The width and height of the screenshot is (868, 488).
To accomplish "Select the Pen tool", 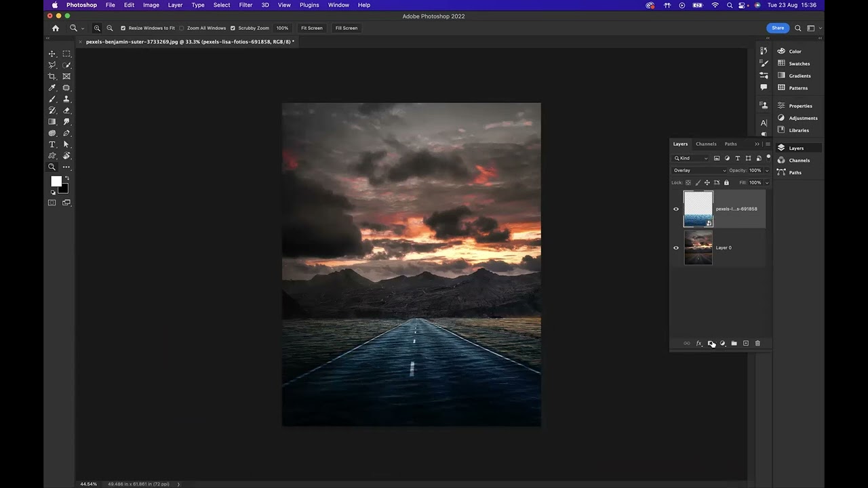I will pos(66,133).
